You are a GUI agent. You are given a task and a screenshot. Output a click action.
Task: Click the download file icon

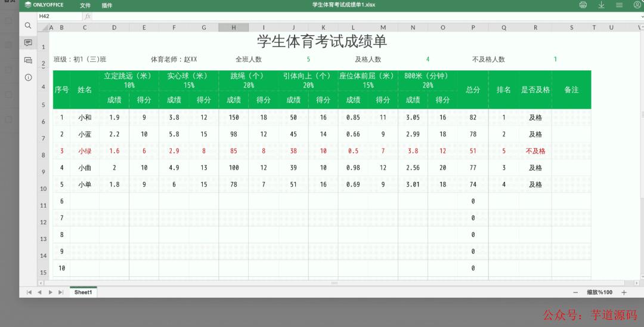601,5
